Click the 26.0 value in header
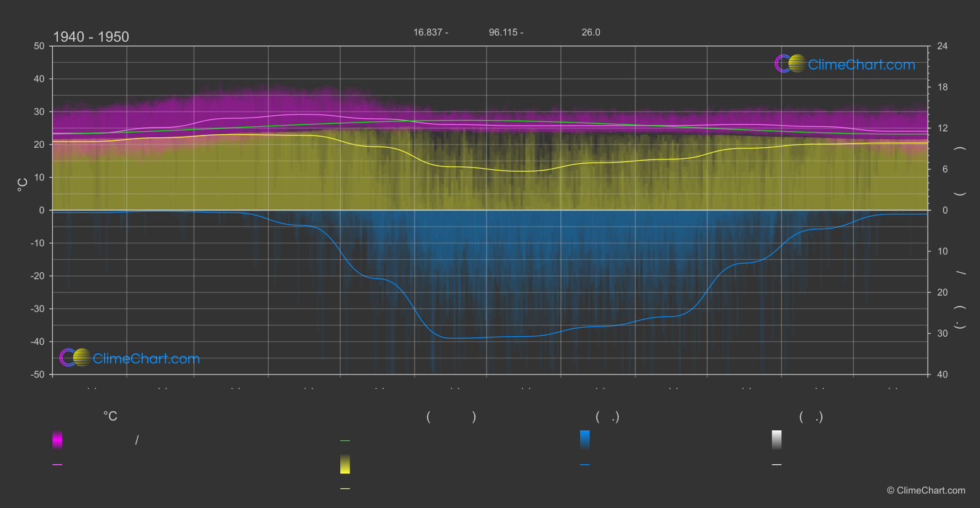 pos(591,32)
